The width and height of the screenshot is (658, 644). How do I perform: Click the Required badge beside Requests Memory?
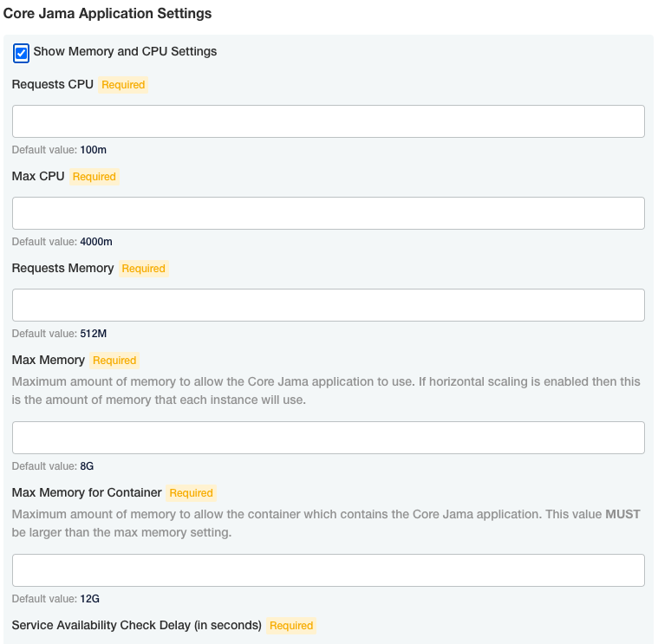[144, 269]
